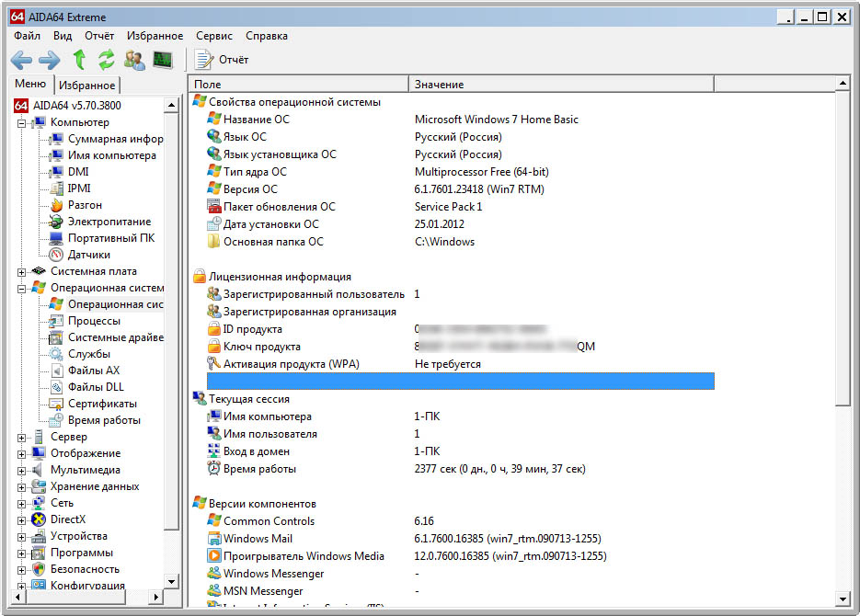Click the system monitor graph toolbar icon
The height and width of the screenshot is (616, 860).
(163, 60)
